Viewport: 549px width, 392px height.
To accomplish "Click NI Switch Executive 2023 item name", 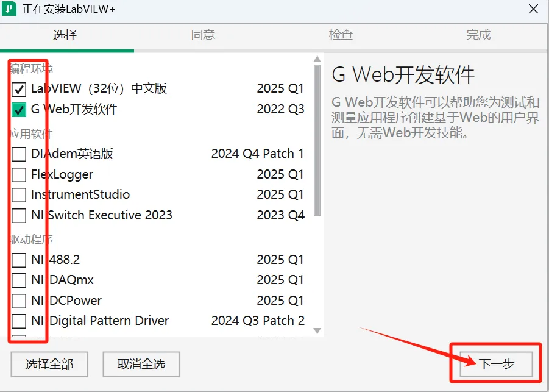I will (x=102, y=215).
